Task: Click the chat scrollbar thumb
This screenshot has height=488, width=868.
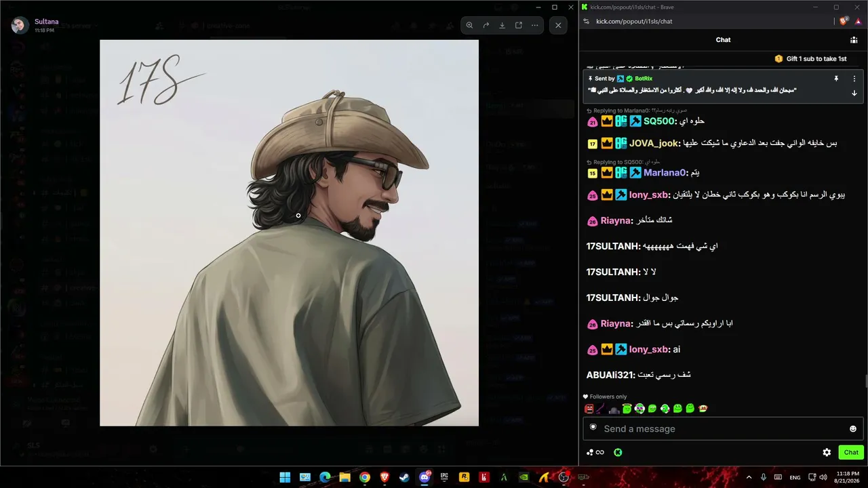Action: click(865, 380)
